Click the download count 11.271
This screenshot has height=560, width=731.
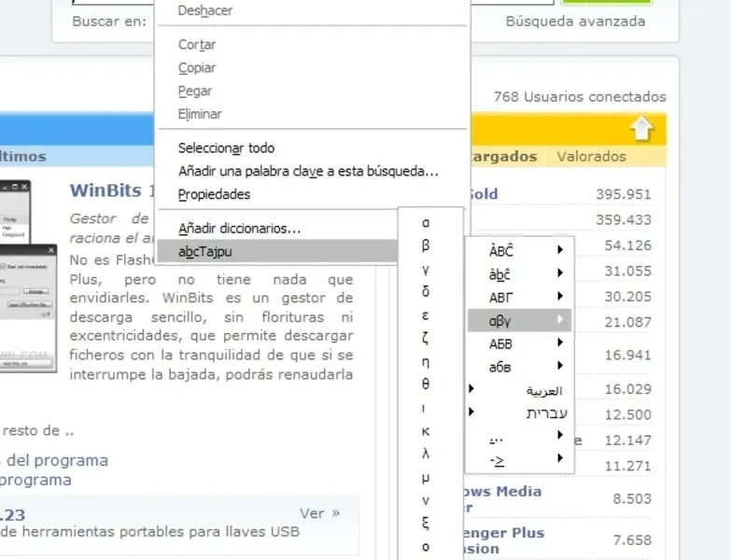627,466
